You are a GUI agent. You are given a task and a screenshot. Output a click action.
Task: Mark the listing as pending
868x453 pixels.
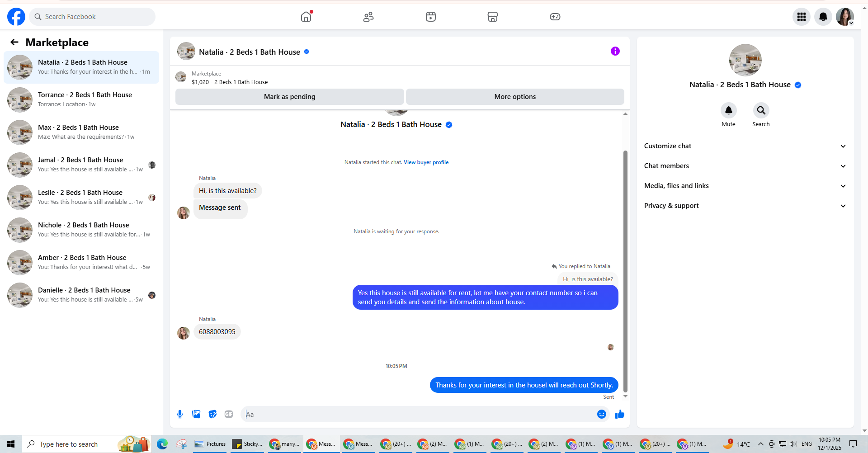click(x=290, y=97)
